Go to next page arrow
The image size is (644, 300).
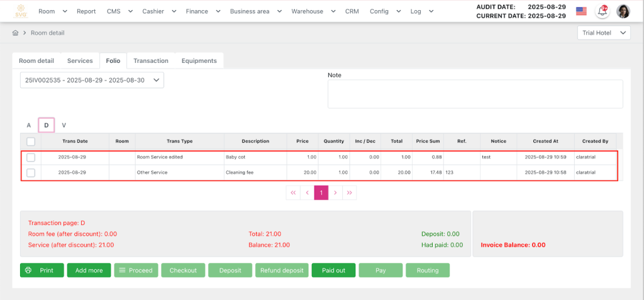[x=335, y=193]
